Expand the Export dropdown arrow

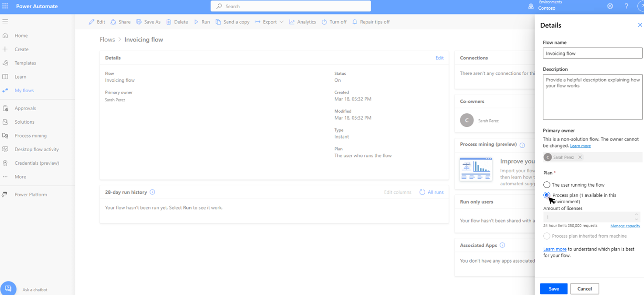click(x=282, y=21)
